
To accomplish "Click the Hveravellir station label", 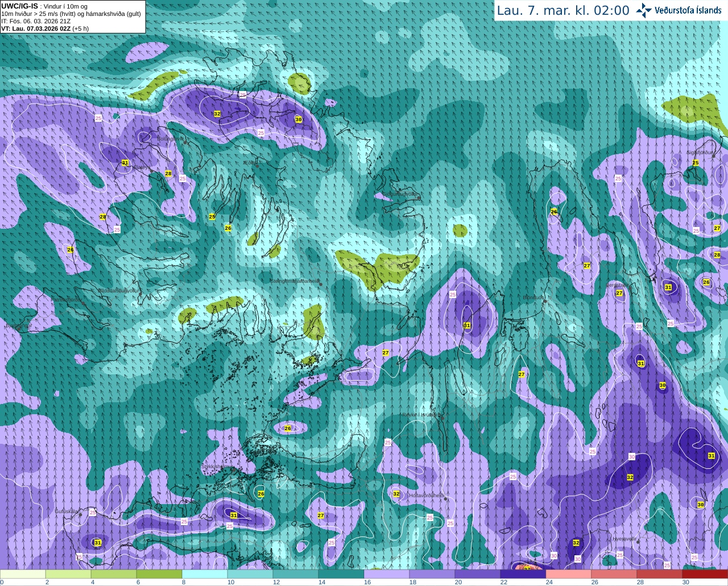I will [624, 539].
